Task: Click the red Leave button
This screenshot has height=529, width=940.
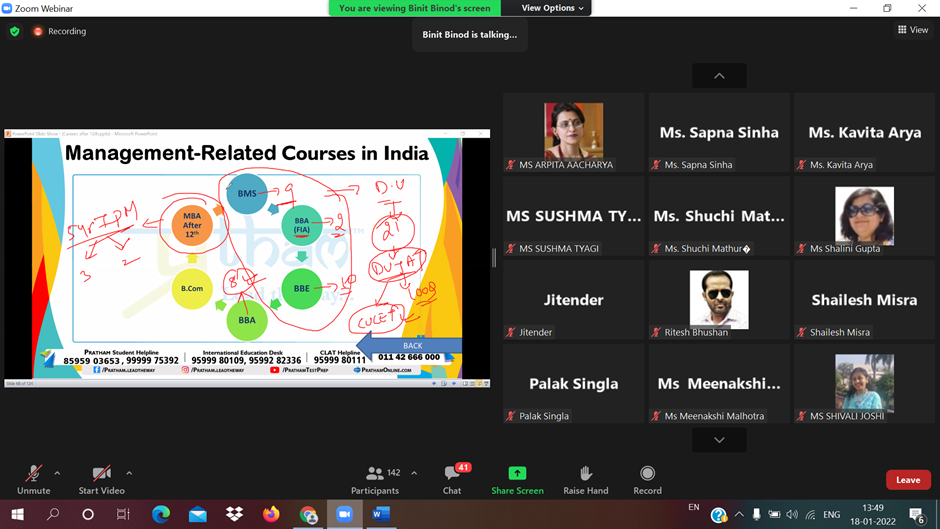Action: [x=907, y=480]
